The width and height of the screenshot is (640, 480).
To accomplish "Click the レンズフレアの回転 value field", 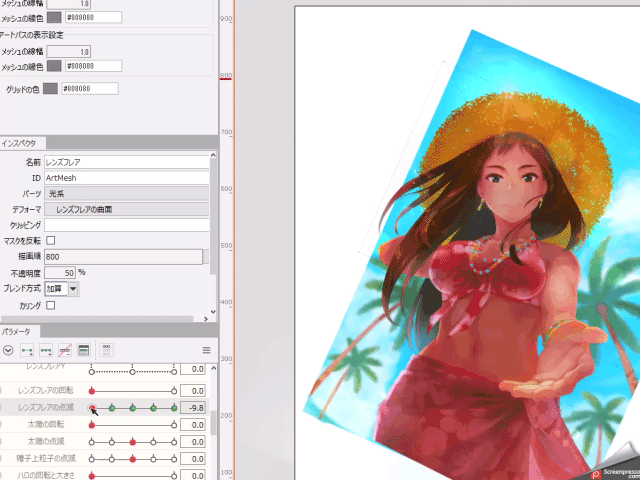I will click(x=193, y=391).
